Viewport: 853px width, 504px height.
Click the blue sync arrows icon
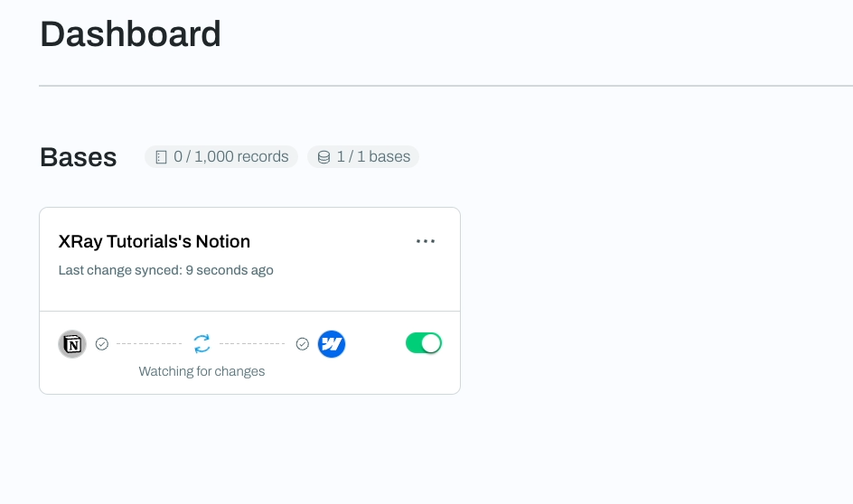click(x=202, y=343)
